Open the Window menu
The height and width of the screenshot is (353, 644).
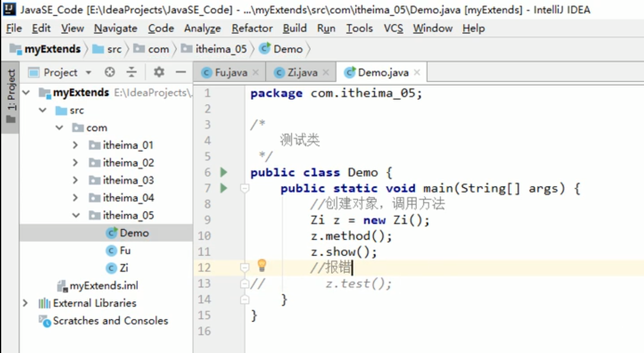(433, 29)
